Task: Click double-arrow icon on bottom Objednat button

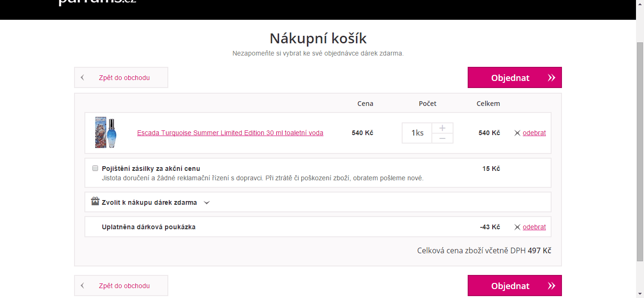Action: pos(551,286)
